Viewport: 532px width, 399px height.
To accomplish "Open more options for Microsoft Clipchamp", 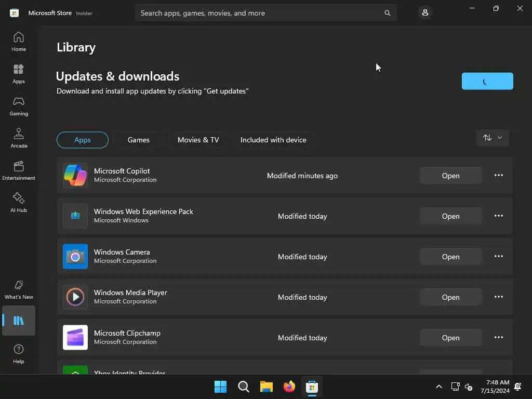I will click(x=498, y=338).
